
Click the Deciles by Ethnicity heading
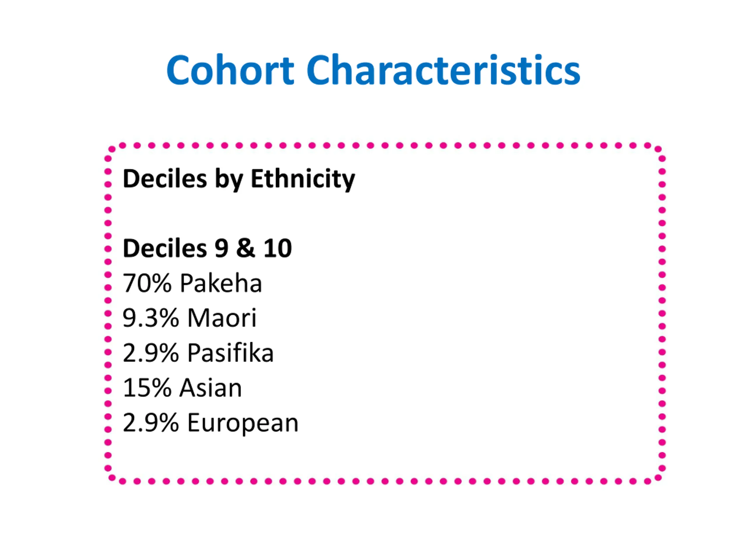tap(239, 180)
